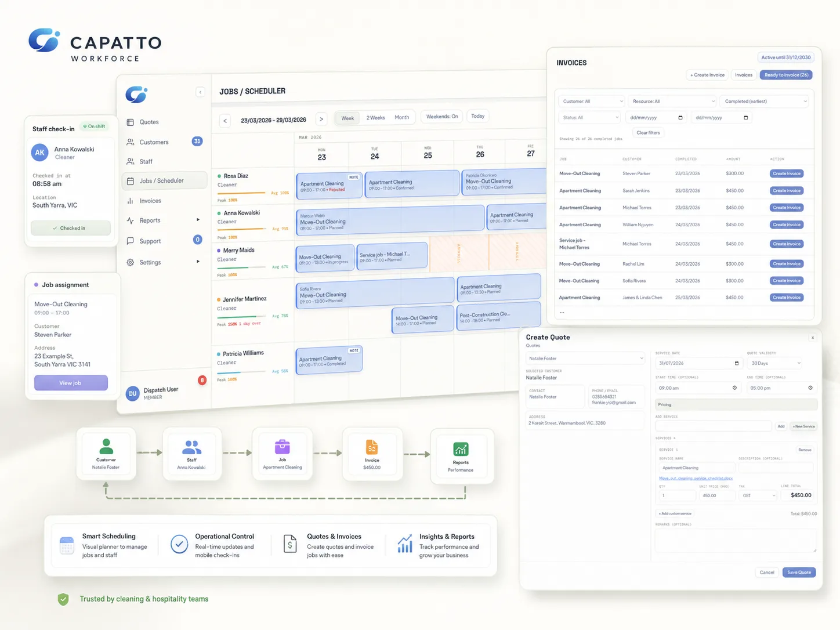
Task: Open the Natalie Foster customer dropdown
Action: coord(585,359)
